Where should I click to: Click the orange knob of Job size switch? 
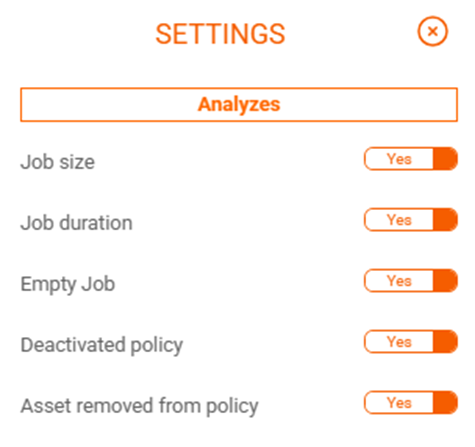[445, 159]
